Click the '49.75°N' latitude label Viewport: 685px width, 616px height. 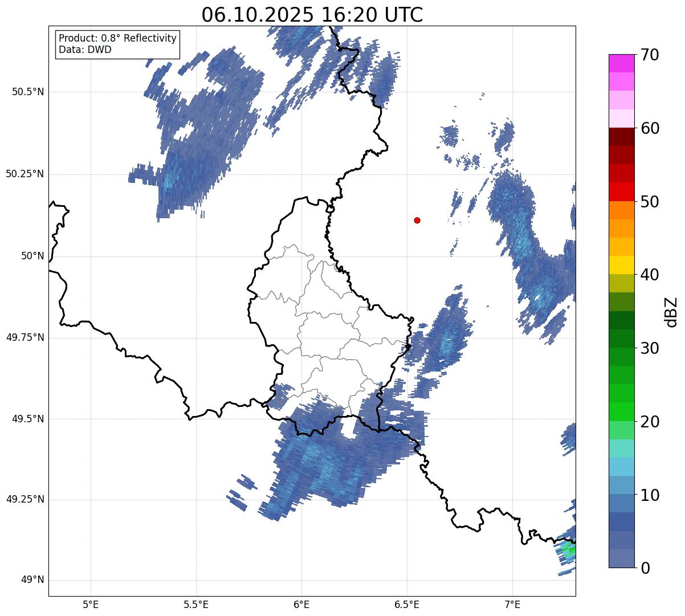[25, 337]
